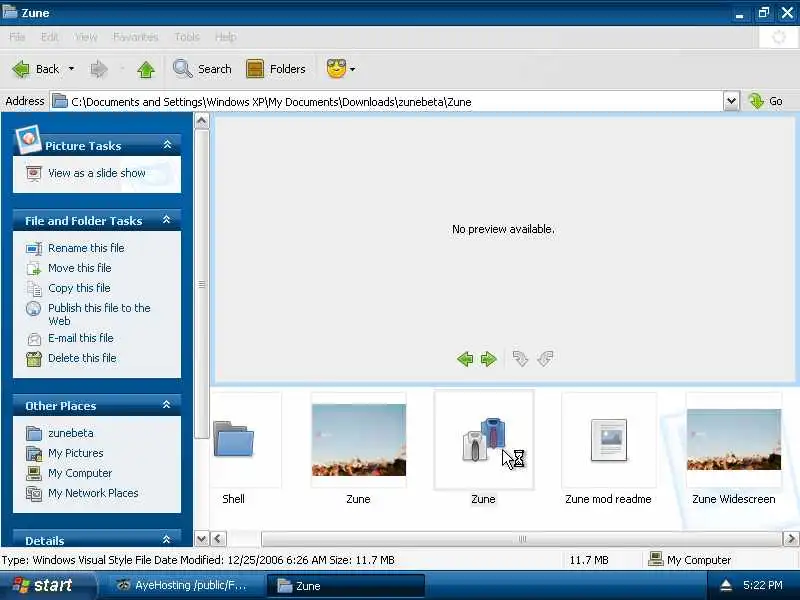Open the Back history dropdown arrow
The width and height of the screenshot is (800, 600).
[71, 69]
